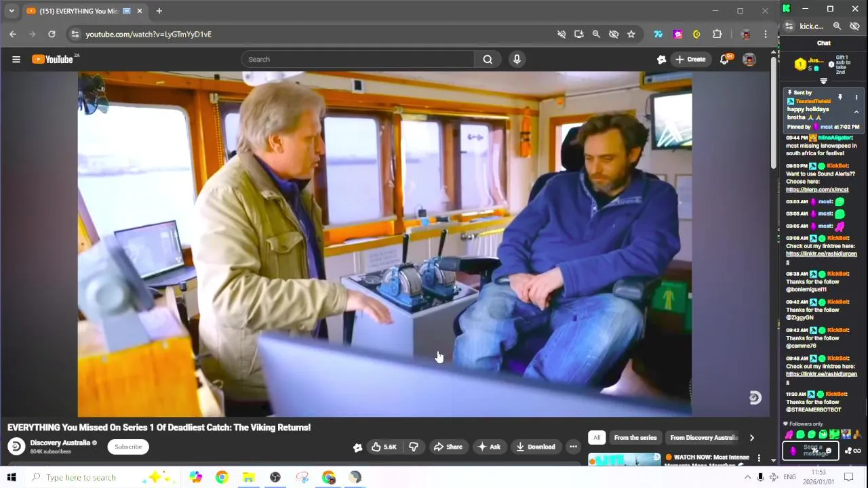Open Windows Start menu
This screenshot has height=488, width=868.
[x=12, y=477]
